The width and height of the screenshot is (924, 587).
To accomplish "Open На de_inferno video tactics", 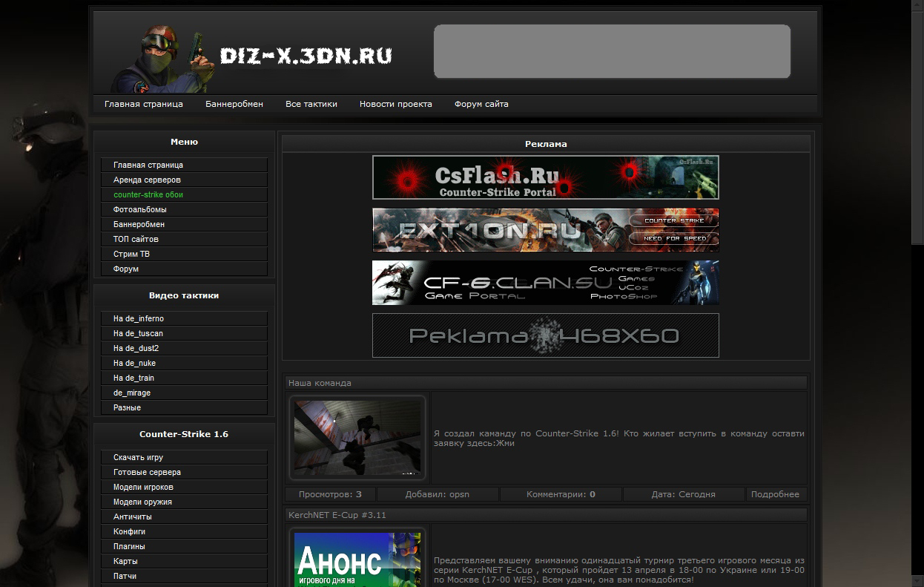I will (139, 318).
